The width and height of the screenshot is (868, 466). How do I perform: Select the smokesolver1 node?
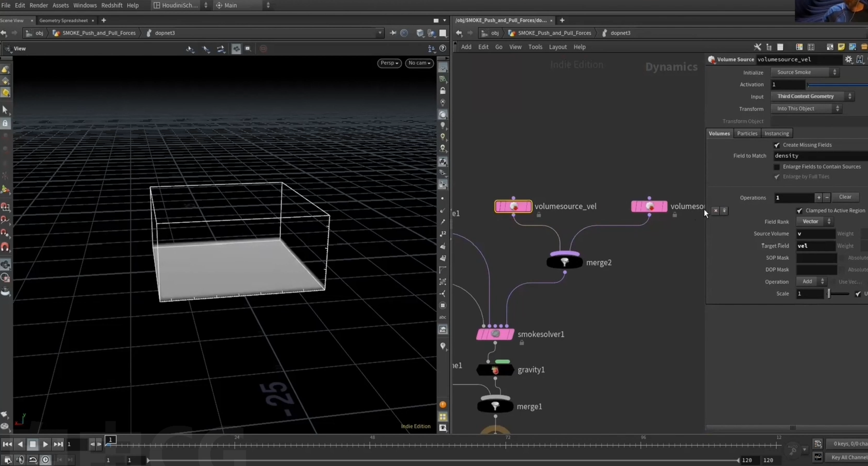[495, 334]
